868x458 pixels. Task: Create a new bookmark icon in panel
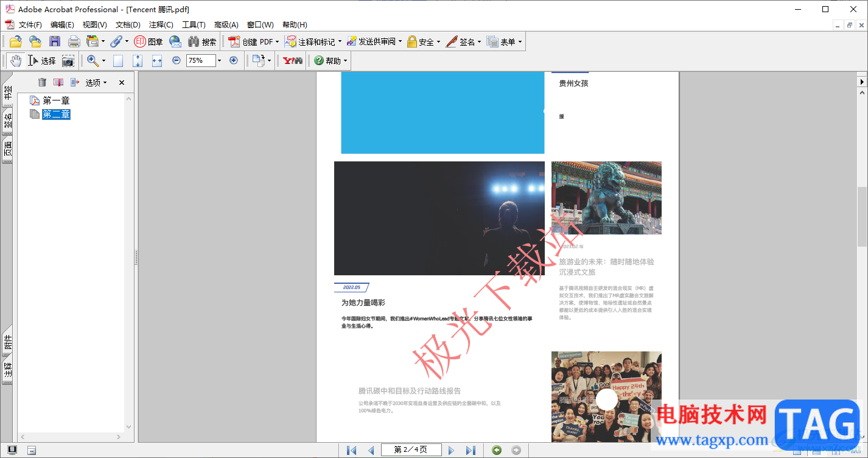[x=58, y=82]
